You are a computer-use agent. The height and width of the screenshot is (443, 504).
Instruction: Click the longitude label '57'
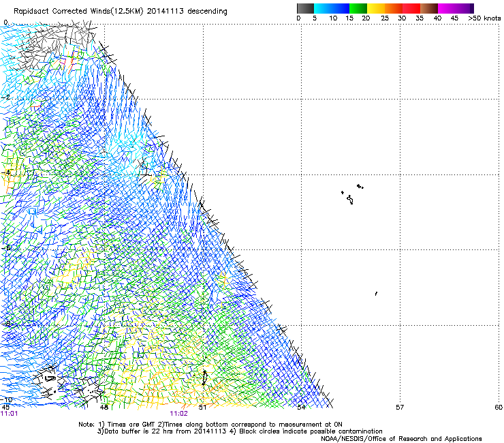(x=400, y=408)
